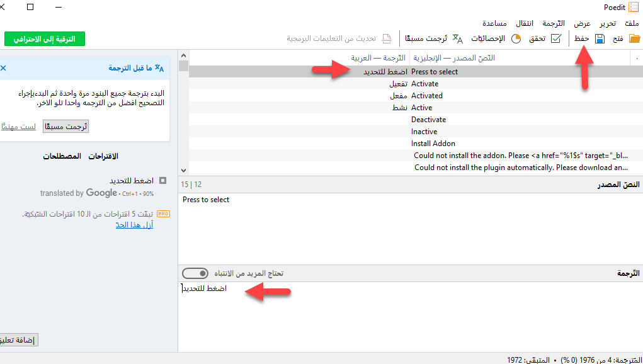Select the 'Press to select' row
This screenshot has width=643, height=364.
point(416,72)
